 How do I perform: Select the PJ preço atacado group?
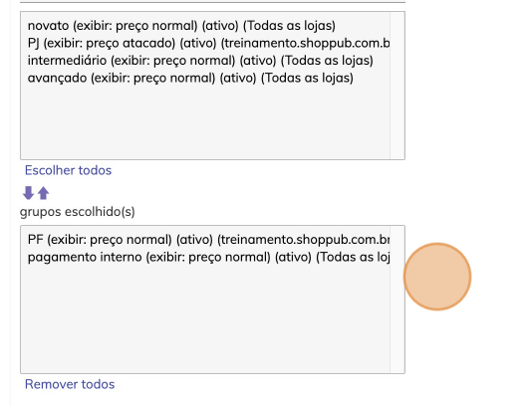coord(208,43)
